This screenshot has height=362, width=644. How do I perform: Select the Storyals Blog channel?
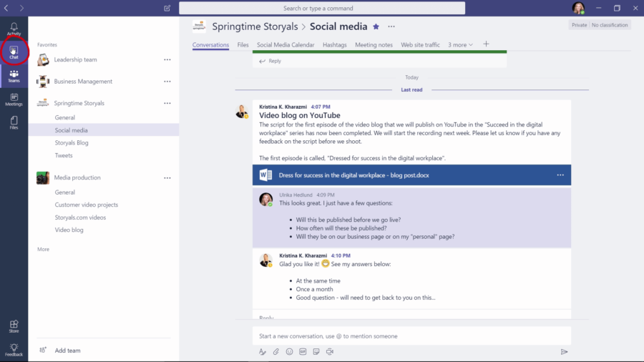(x=72, y=143)
